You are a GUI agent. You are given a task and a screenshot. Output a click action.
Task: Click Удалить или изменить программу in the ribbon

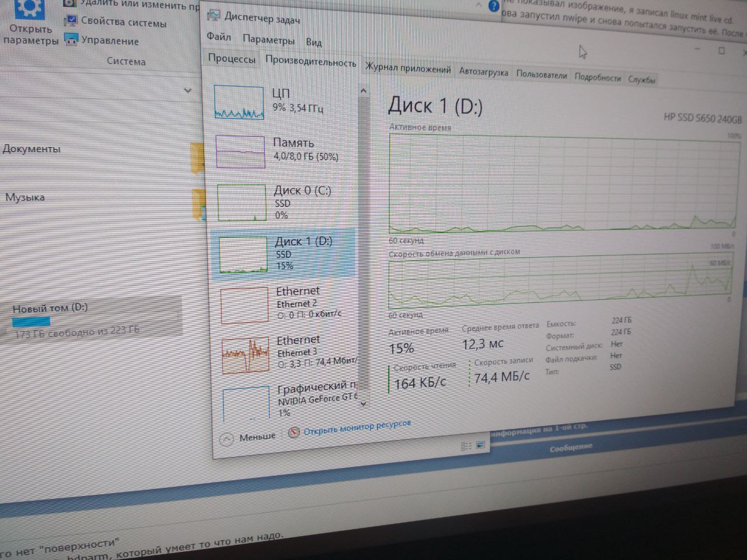pos(140,5)
